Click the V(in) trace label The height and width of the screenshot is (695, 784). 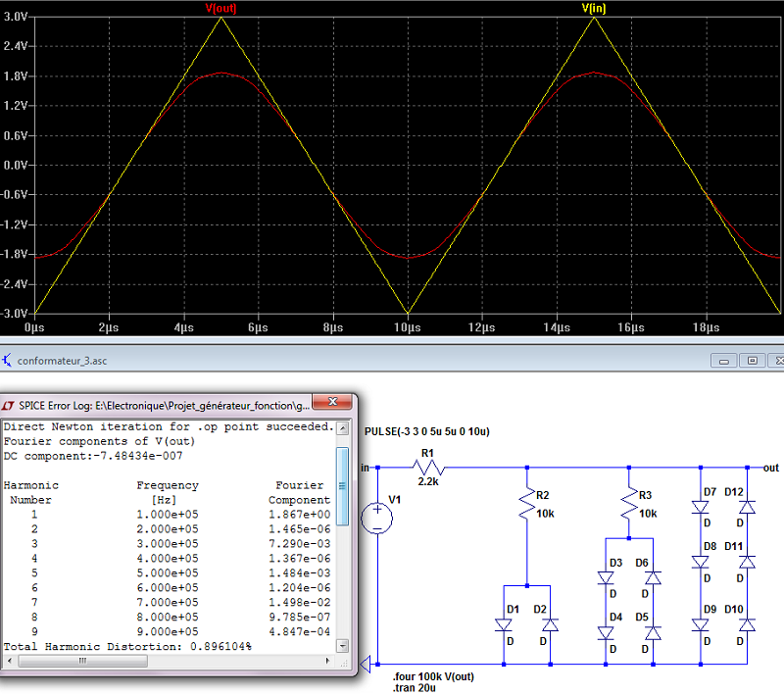tap(594, 8)
